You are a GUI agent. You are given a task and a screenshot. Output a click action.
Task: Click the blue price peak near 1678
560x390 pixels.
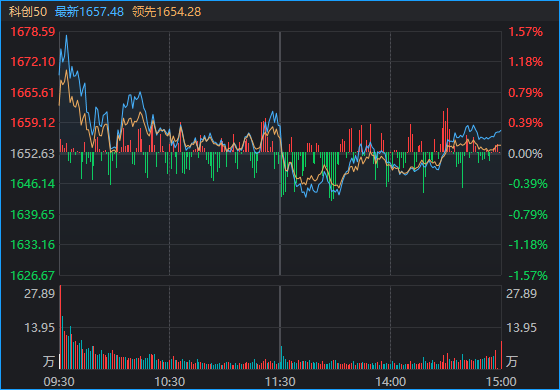[66, 36]
